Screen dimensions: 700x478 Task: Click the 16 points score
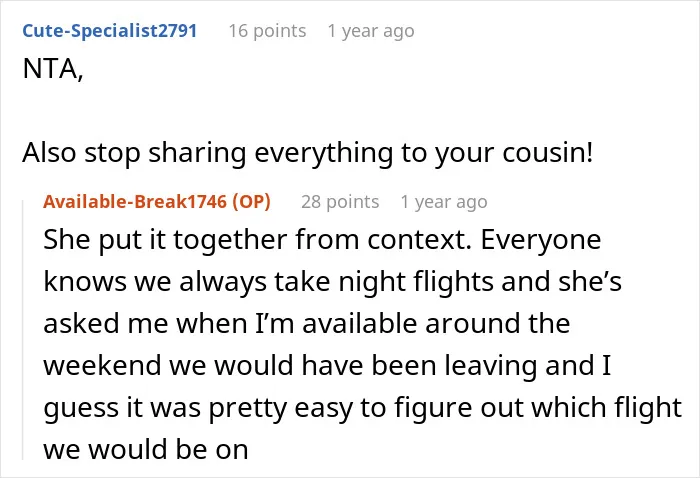tap(267, 31)
